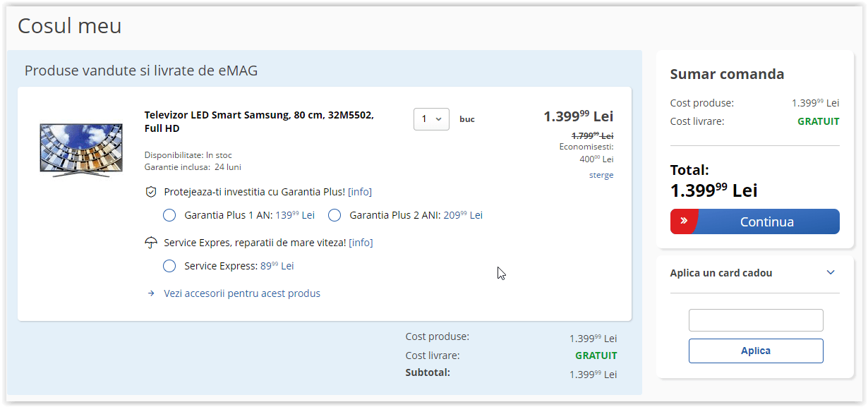Click Garantie inclusa: 24 luni text

point(193,167)
